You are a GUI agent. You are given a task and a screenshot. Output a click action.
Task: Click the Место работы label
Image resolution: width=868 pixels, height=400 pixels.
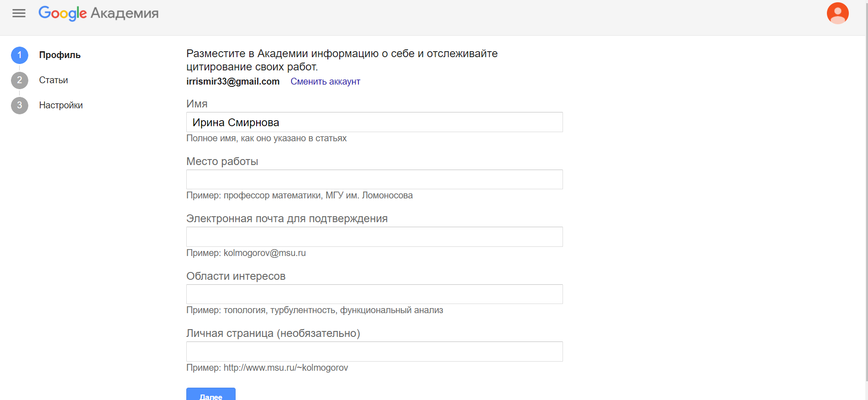click(222, 161)
